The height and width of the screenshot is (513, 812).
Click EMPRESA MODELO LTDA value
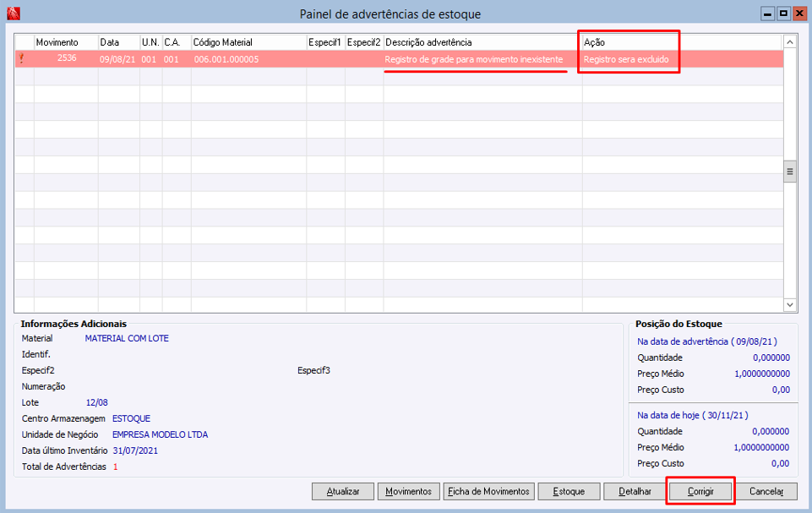[160, 434]
